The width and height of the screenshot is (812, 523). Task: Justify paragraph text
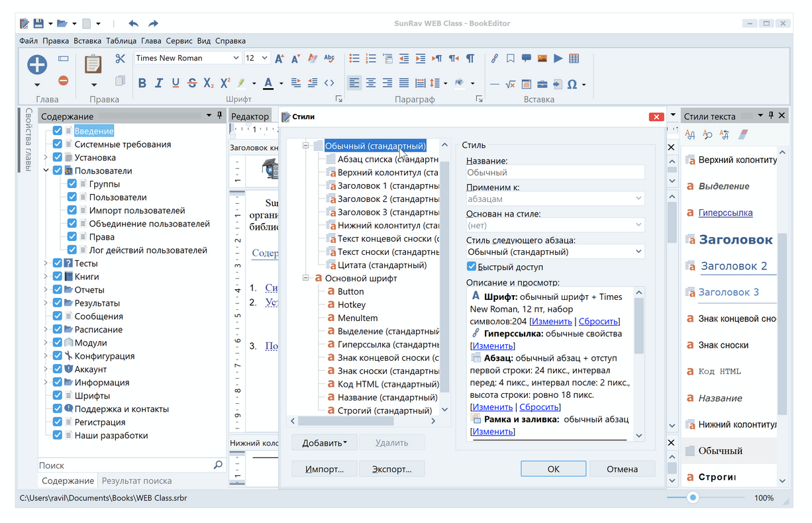pyautogui.click(x=404, y=83)
